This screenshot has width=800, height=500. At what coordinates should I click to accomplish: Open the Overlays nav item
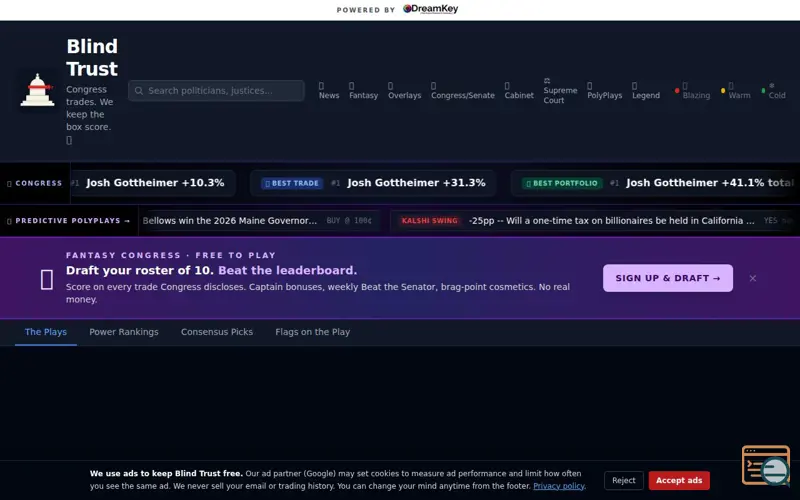(404, 91)
